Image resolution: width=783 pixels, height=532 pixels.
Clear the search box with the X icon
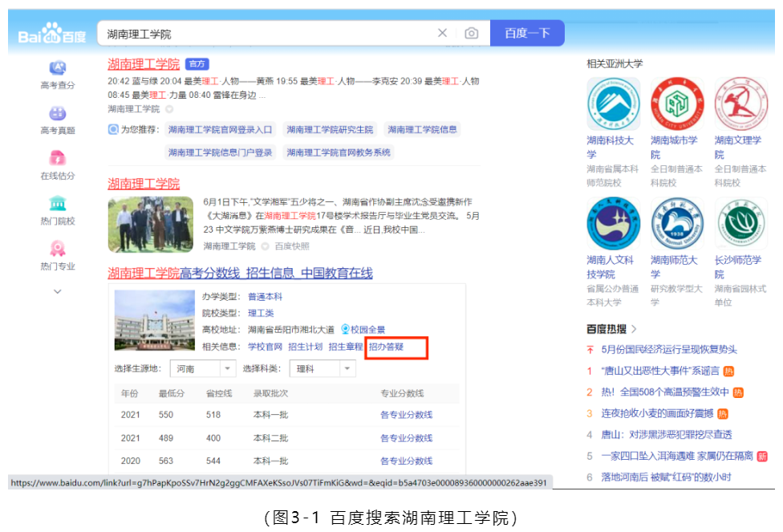[x=442, y=33]
